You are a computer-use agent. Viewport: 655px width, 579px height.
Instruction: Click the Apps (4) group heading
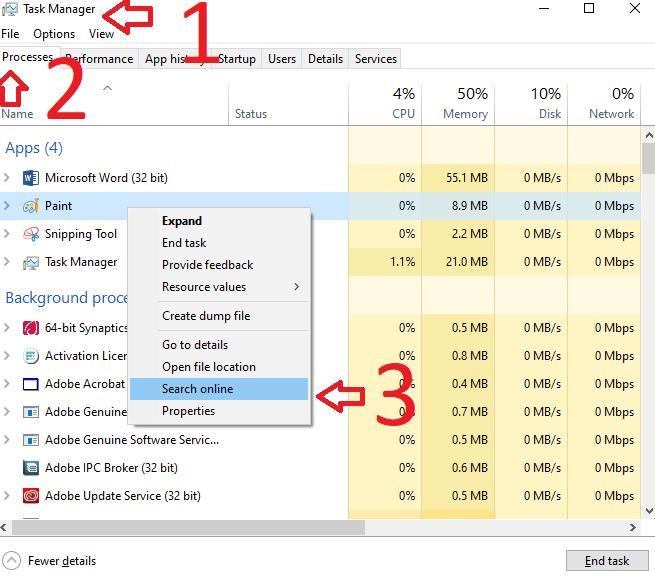coord(34,148)
